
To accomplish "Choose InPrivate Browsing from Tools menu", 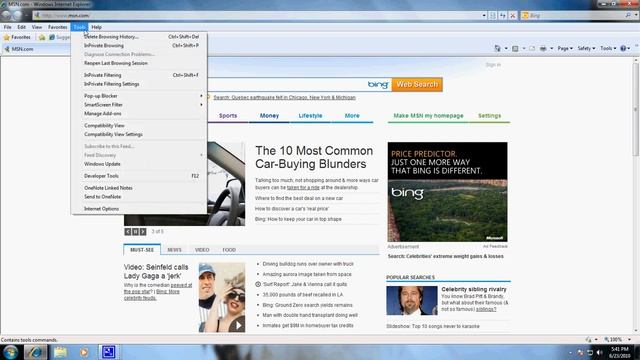I will coord(139,46).
